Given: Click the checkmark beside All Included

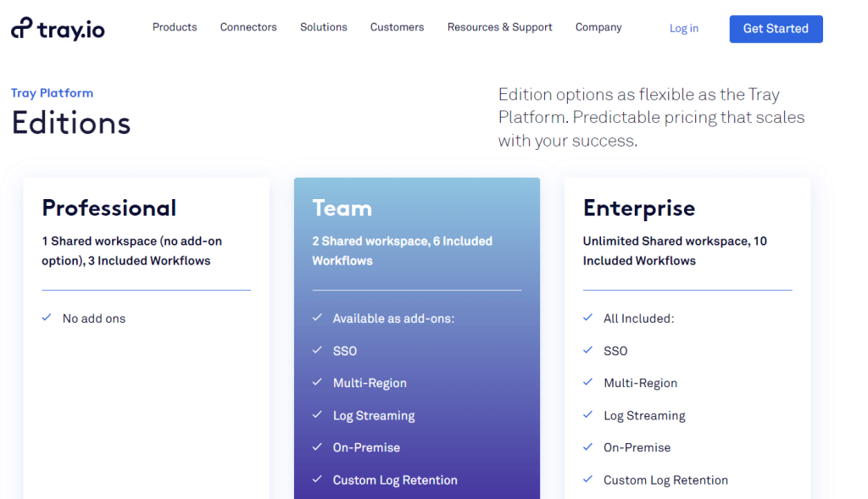Looking at the screenshot, I should click(x=588, y=318).
